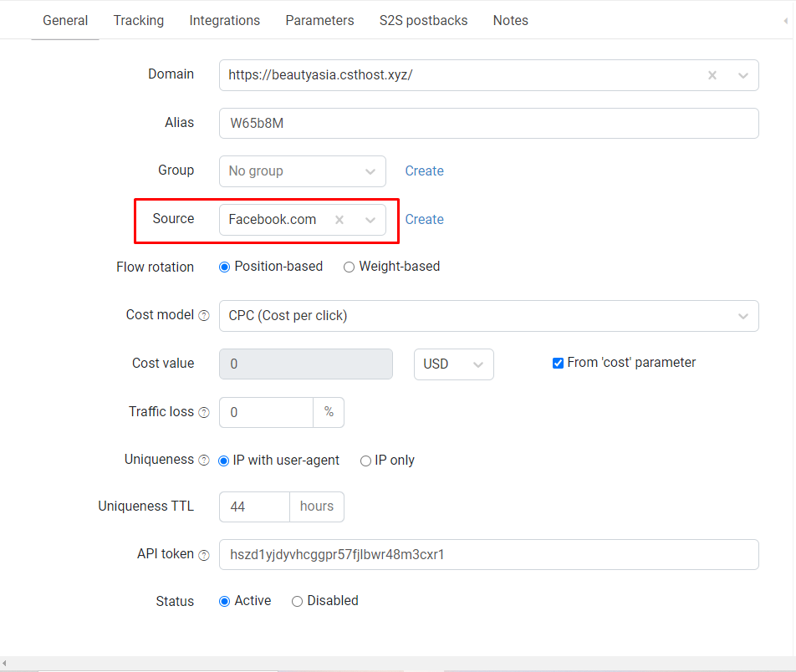
Task: Expand the Domain dropdown
Action: (x=743, y=75)
